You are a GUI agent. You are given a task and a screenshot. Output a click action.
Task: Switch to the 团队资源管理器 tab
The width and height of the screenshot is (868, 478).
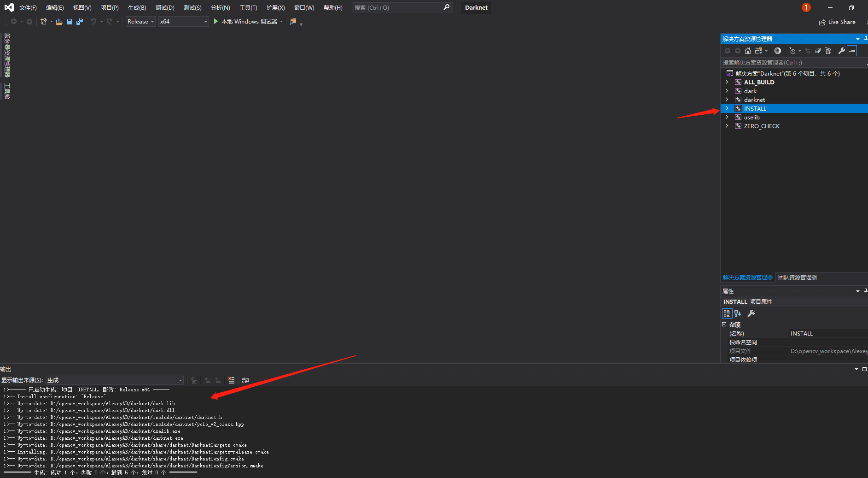(798, 277)
